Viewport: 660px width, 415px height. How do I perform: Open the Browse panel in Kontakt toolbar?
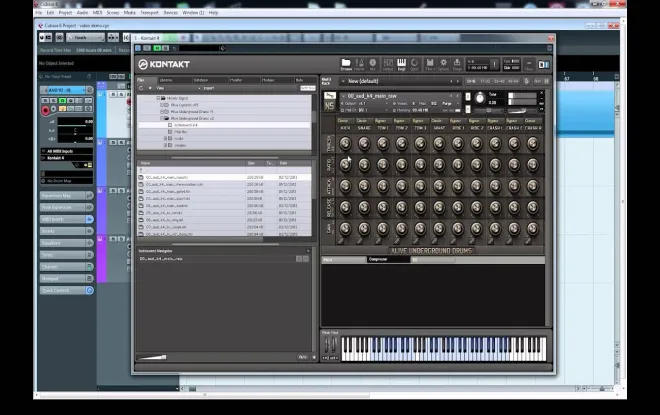[x=346, y=64]
